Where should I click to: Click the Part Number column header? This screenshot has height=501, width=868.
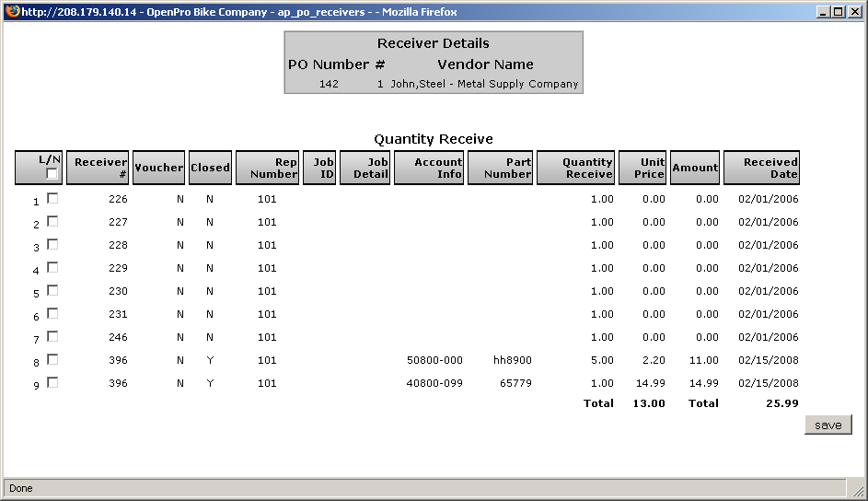pos(500,168)
